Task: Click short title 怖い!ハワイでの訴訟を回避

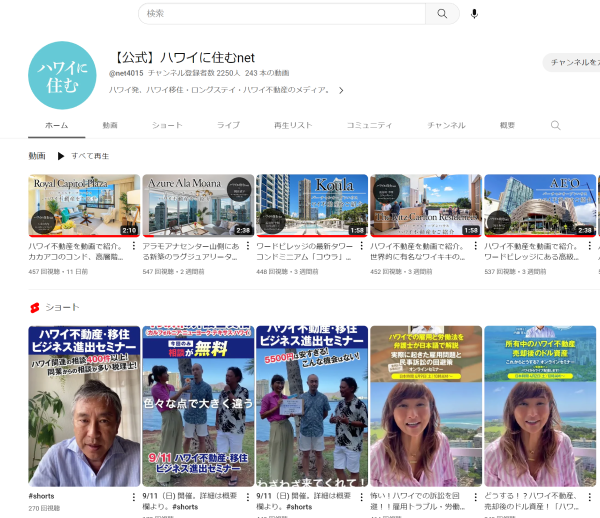Action: pos(417,501)
